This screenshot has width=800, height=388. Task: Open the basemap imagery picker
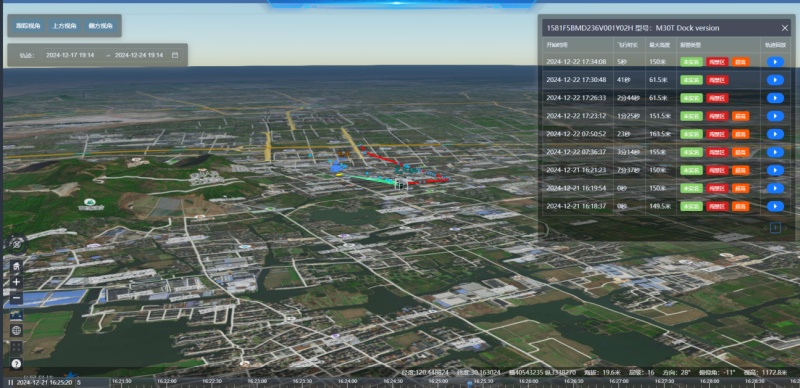tap(16, 314)
